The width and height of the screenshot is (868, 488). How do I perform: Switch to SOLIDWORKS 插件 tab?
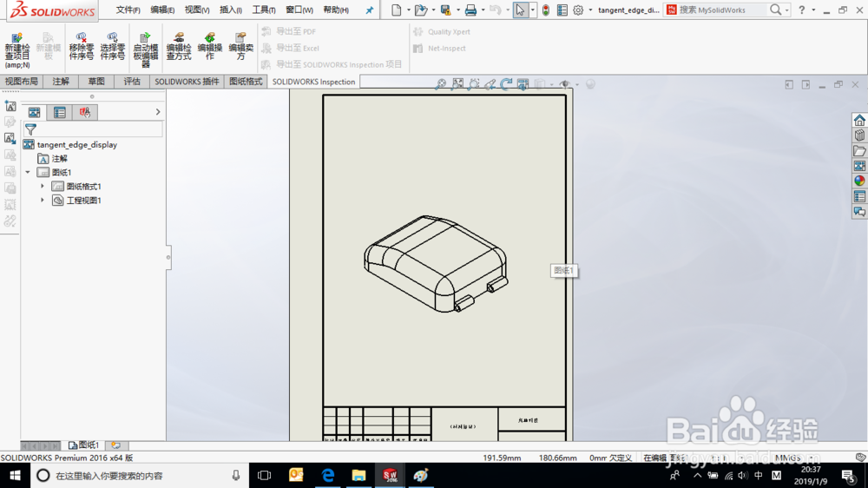[187, 82]
